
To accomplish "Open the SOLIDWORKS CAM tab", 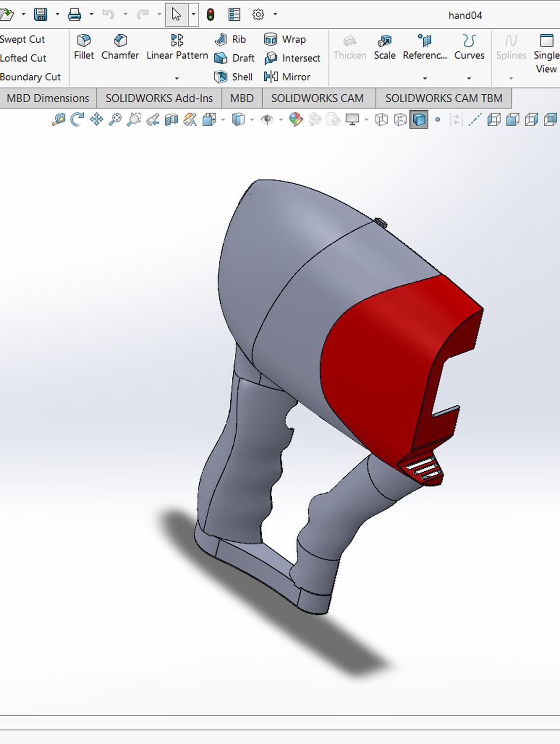I will click(x=317, y=98).
